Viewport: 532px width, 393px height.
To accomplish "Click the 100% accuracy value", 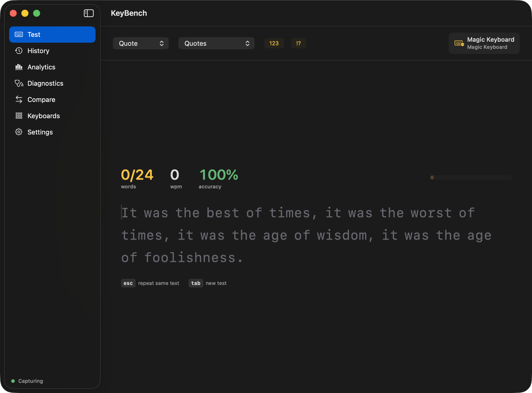I will tap(219, 174).
